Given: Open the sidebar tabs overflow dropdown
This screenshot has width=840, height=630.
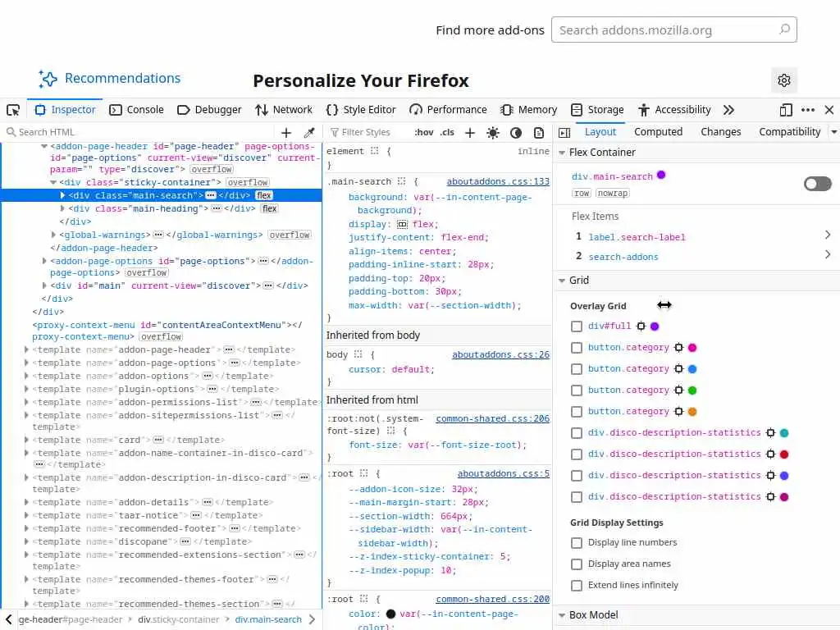Looking at the screenshot, I should (833, 132).
